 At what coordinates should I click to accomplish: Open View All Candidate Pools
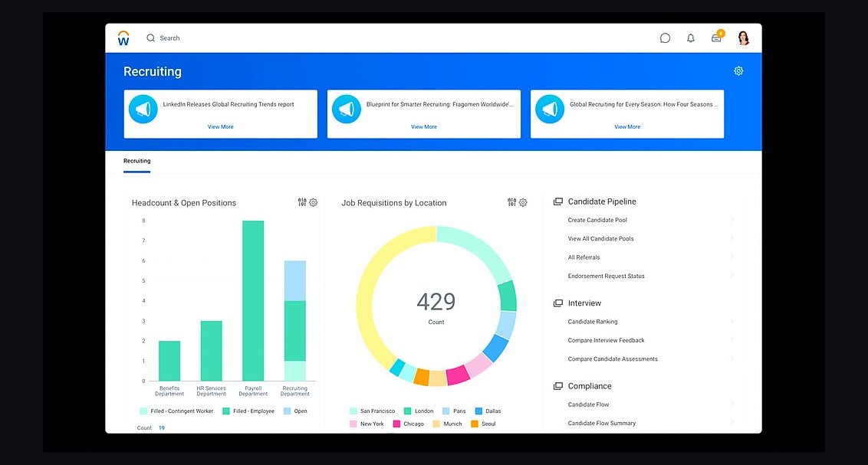click(600, 239)
